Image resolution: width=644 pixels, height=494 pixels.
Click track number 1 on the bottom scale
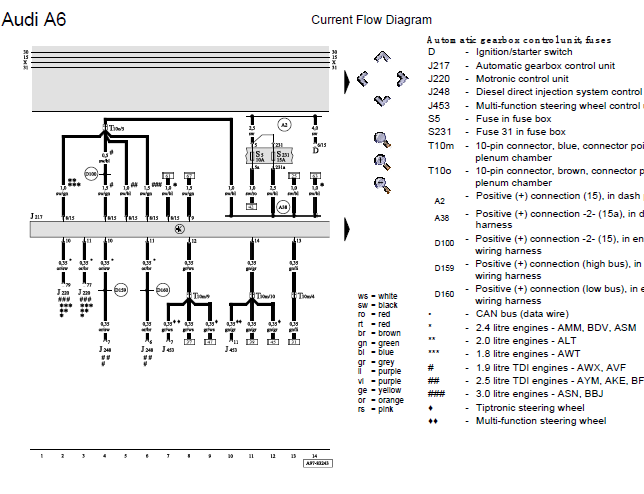[41, 456]
